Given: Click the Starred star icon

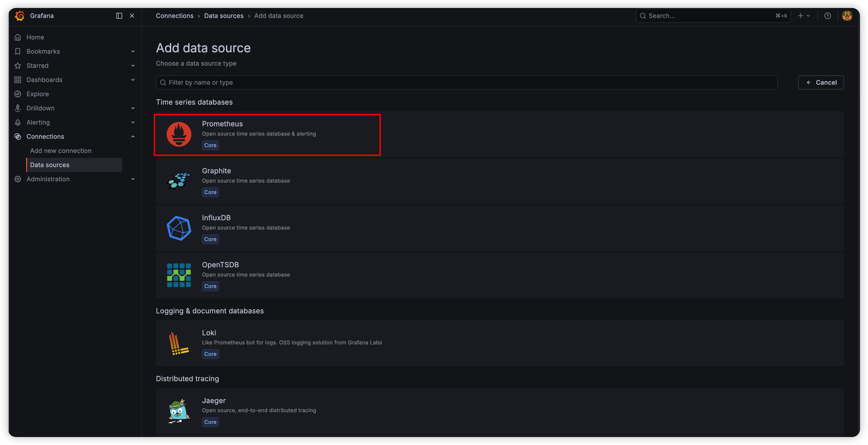Looking at the screenshot, I should pyautogui.click(x=18, y=65).
